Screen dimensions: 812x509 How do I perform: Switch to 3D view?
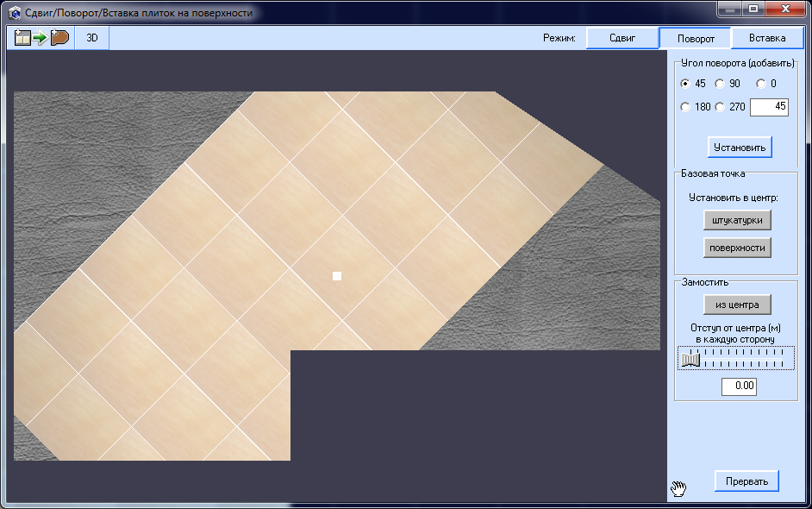(92, 38)
